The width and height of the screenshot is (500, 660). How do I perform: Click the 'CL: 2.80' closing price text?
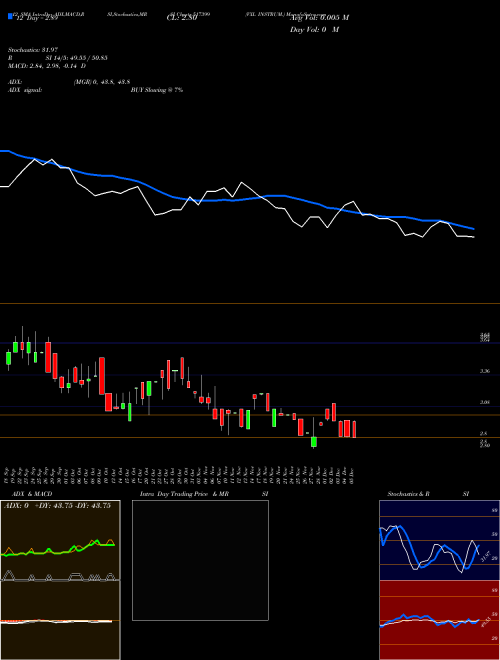(182, 18)
